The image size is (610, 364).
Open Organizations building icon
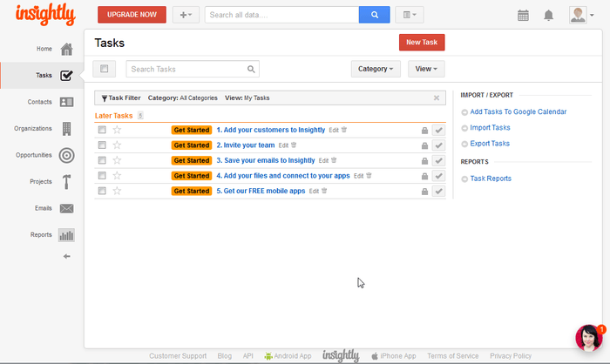pos(66,128)
